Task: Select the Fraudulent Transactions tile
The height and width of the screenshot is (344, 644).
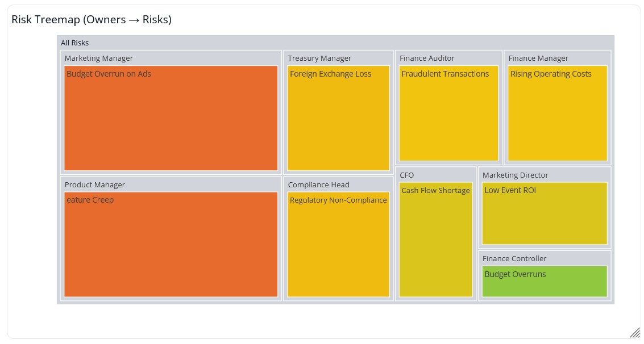Action: (448, 112)
